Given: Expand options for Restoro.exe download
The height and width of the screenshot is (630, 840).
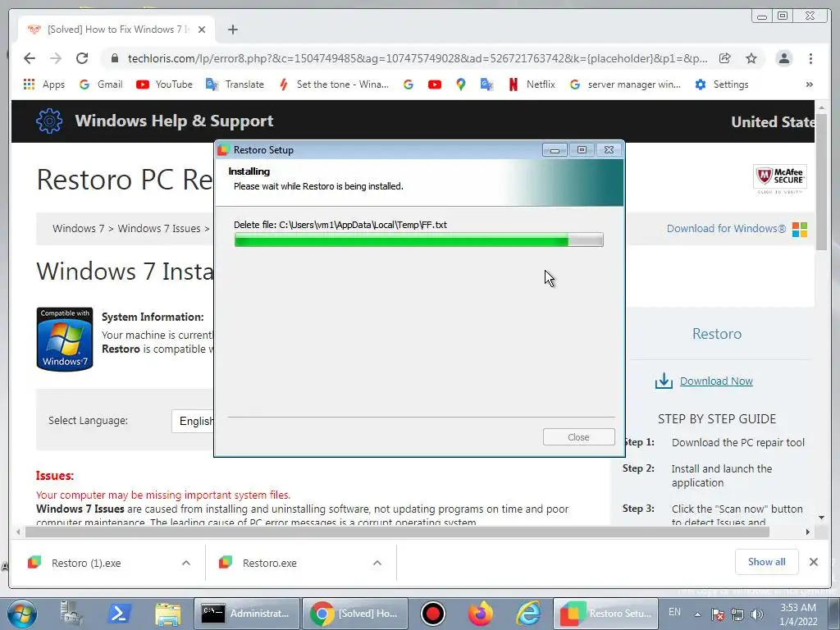Looking at the screenshot, I should click(377, 563).
